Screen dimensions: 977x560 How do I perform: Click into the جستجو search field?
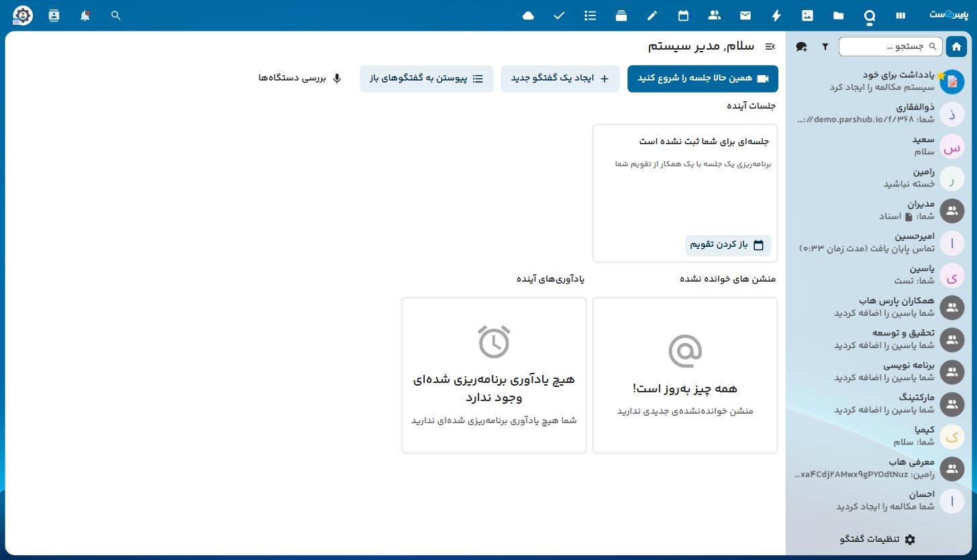pos(890,46)
